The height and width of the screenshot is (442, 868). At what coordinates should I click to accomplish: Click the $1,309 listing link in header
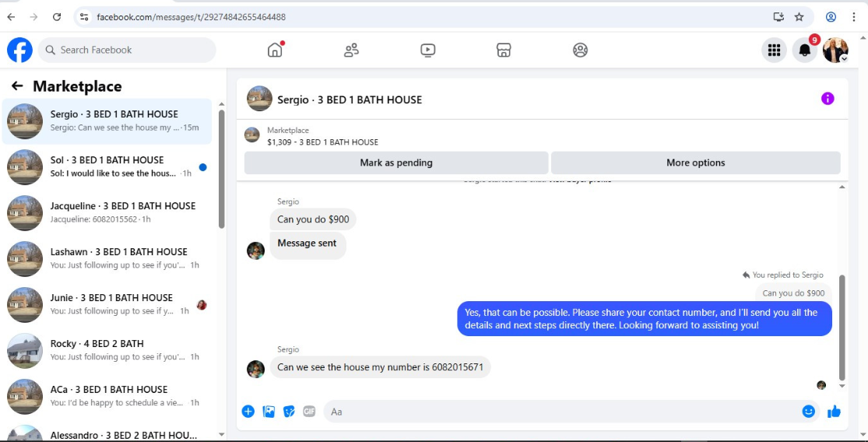point(322,142)
